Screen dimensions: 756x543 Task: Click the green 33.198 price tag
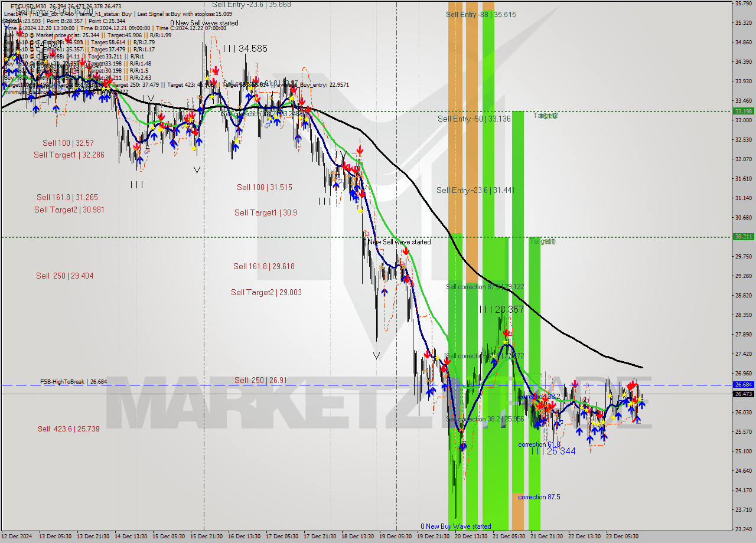tap(743, 111)
